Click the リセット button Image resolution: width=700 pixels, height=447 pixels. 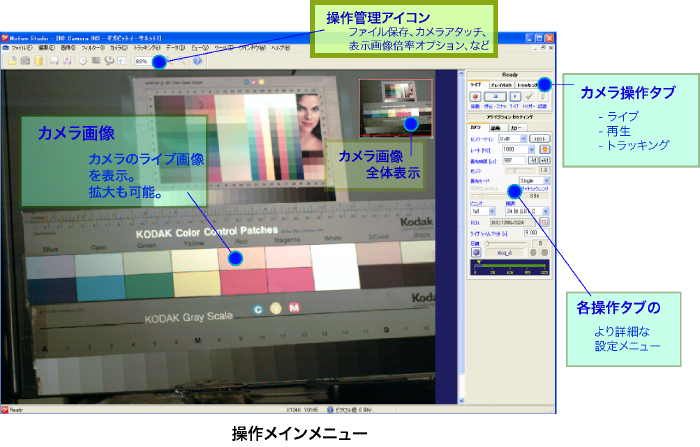(x=540, y=139)
